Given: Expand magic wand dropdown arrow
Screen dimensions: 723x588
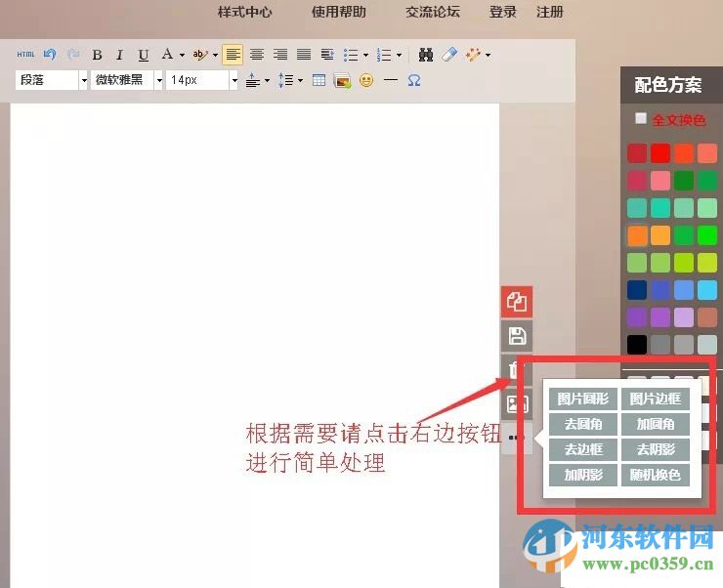Looking at the screenshot, I should [x=488, y=56].
